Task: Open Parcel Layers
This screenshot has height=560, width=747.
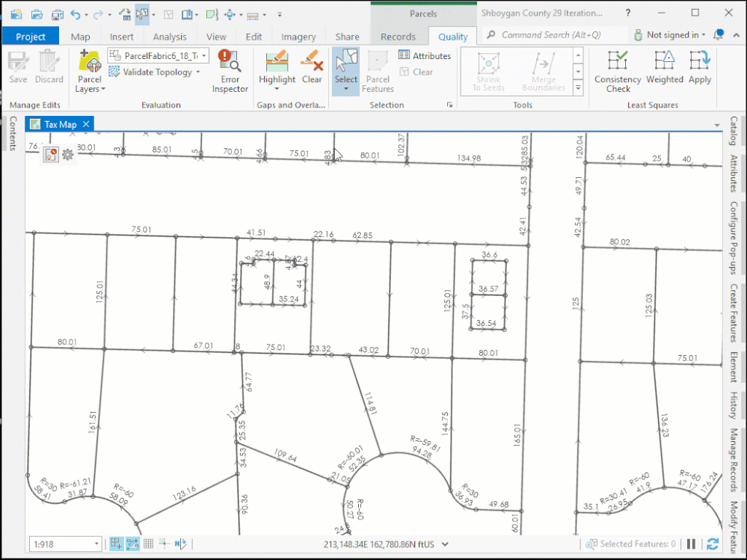Action: click(89, 71)
